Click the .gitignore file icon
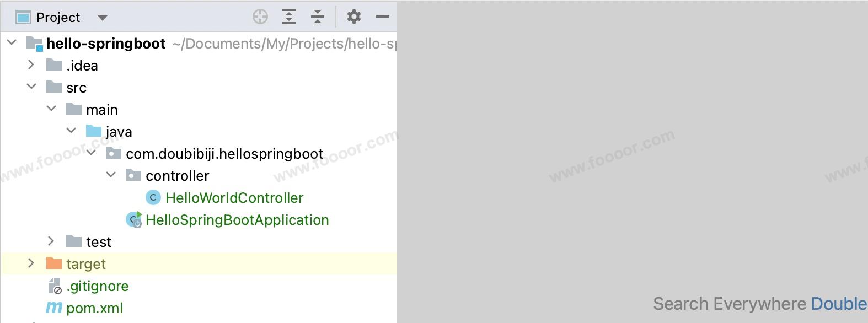 pos(54,286)
